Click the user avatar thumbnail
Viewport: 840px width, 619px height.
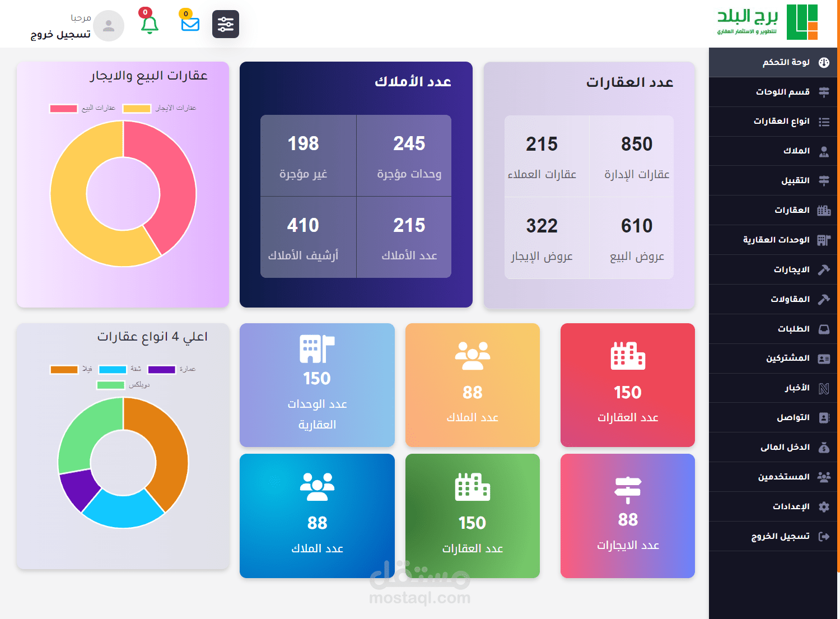(109, 26)
